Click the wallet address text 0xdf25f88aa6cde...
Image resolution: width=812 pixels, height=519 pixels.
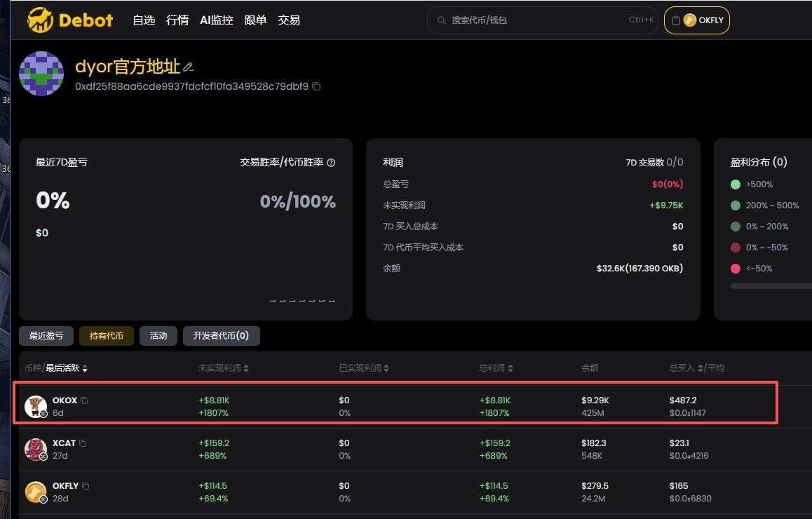pos(191,86)
